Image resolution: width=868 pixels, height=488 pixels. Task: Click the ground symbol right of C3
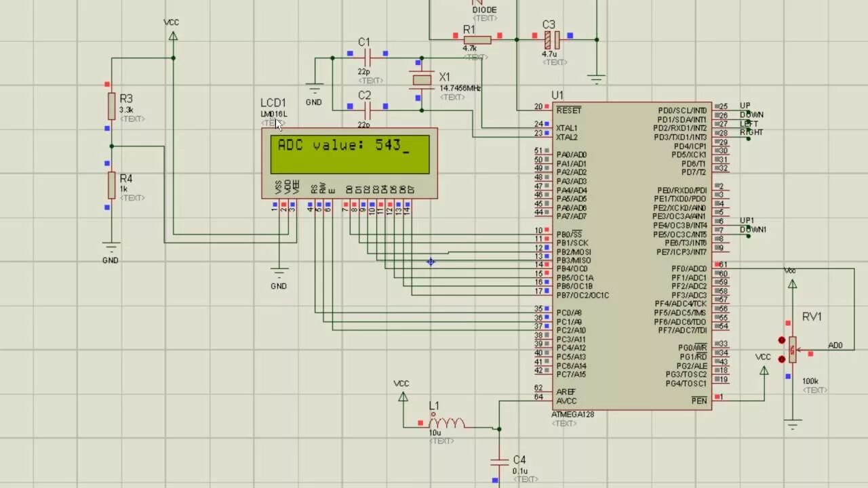pos(597,79)
